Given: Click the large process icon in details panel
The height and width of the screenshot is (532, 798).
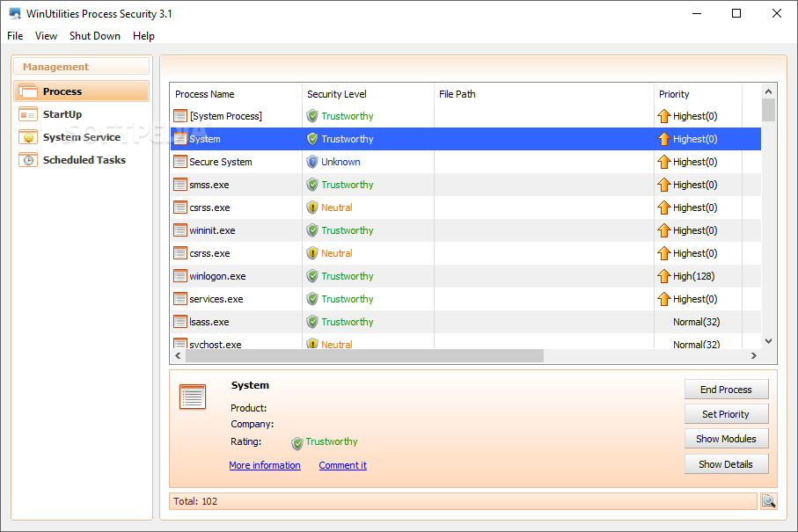Looking at the screenshot, I should click(x=193, y=397).
